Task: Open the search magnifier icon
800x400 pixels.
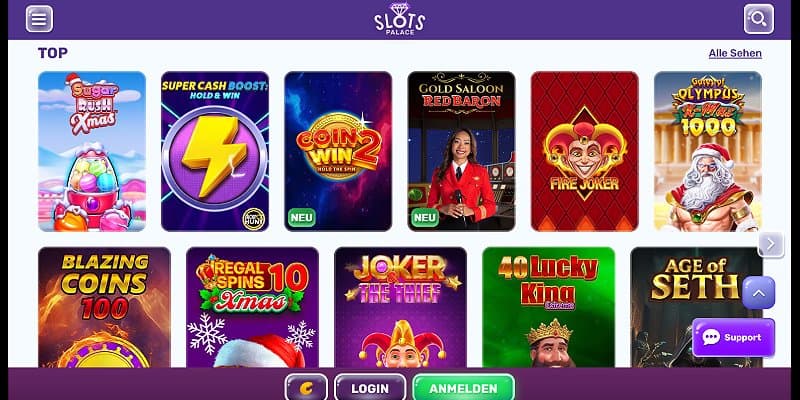Action: point(759,19)
